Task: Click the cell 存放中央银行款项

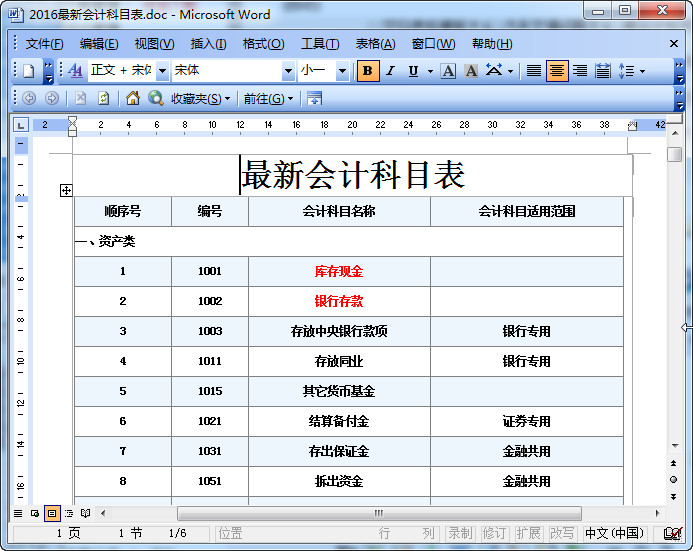Action: (x=339, y=331)
